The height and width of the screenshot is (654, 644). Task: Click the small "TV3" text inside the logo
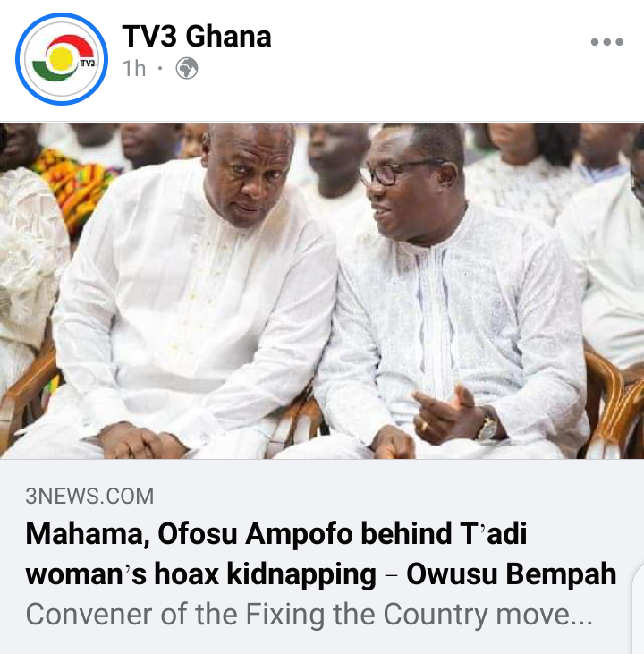(88, 63)
